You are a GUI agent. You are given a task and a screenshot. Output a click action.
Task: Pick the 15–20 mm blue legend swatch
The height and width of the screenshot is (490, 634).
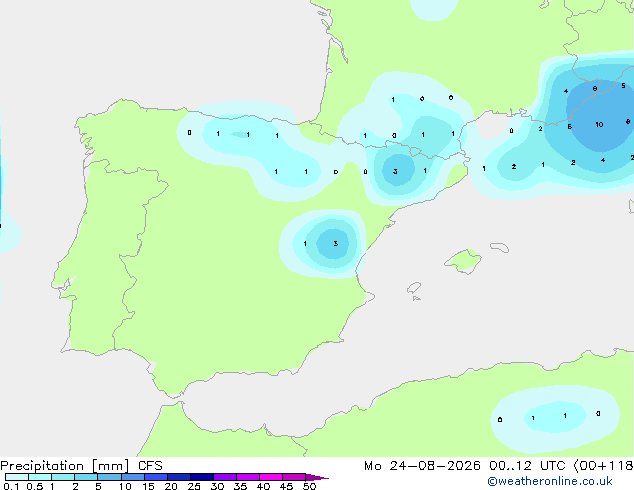(156, 477)
